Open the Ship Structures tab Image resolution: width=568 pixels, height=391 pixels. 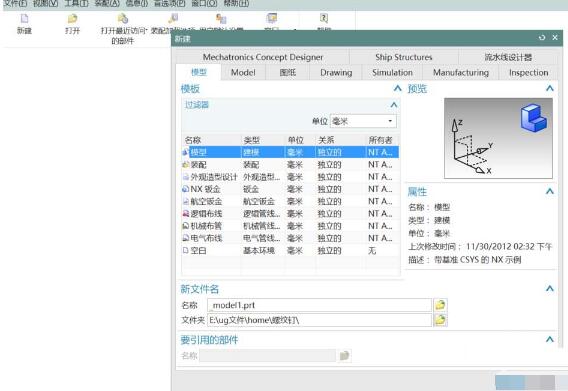[x=404, y=57]
